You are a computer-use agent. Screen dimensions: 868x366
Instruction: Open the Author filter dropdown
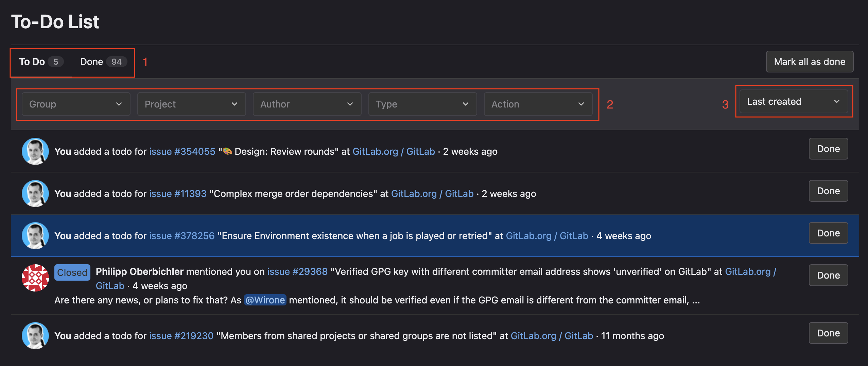307,104
